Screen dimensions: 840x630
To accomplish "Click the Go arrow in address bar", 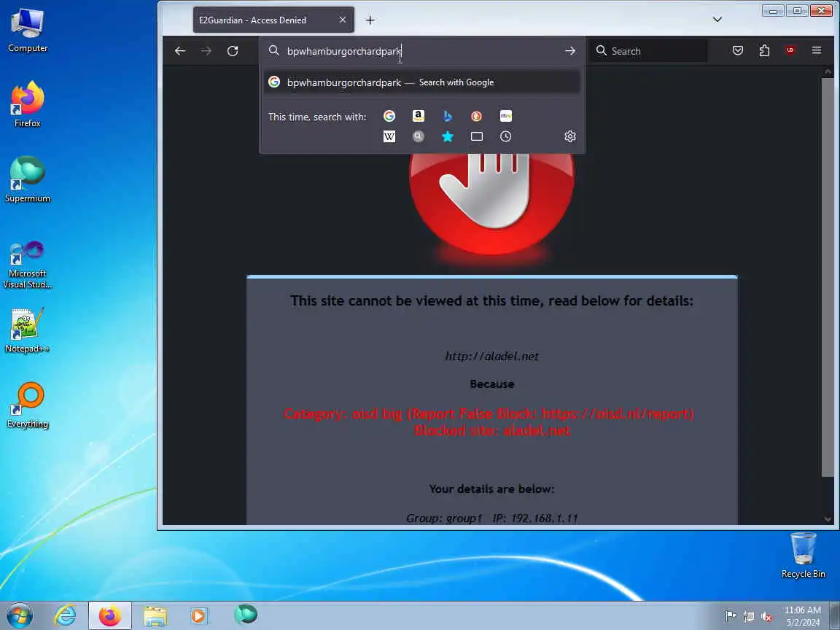I will point(570,51).
